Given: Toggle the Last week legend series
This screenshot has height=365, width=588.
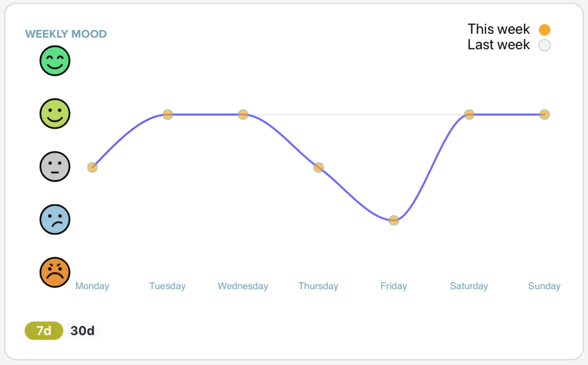Looking at the screenshot, I should coord(498,45).
